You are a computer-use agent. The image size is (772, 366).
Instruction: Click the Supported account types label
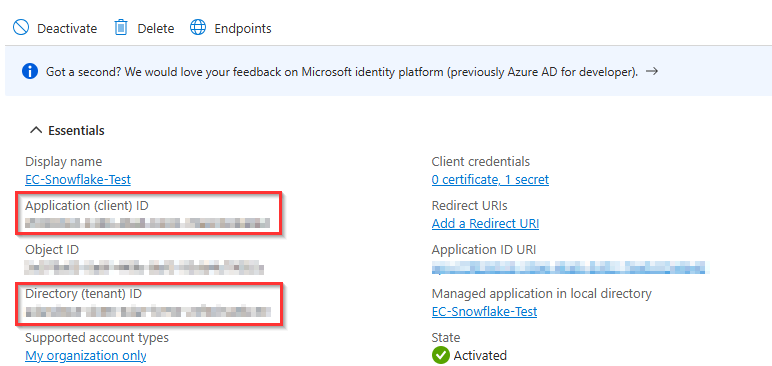[x=97, y=338]
